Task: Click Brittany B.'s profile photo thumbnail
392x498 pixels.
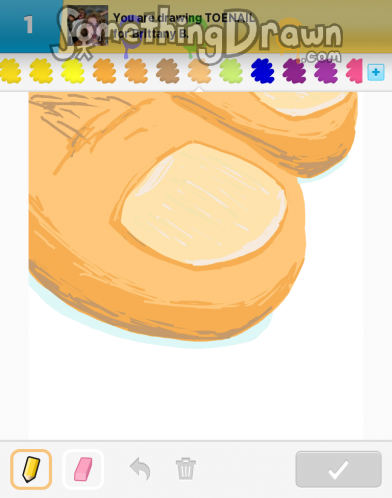Action: tap(87, 26)
